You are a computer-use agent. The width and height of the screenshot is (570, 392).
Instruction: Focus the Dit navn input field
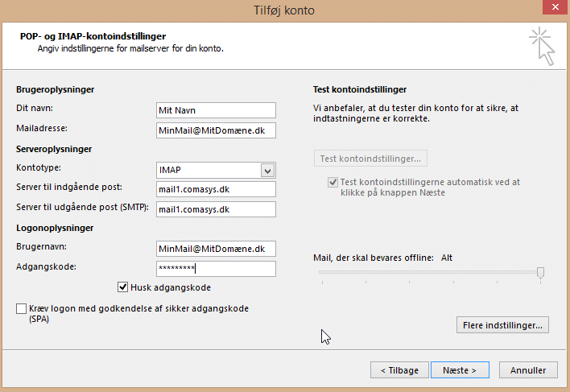coord(216,110)
